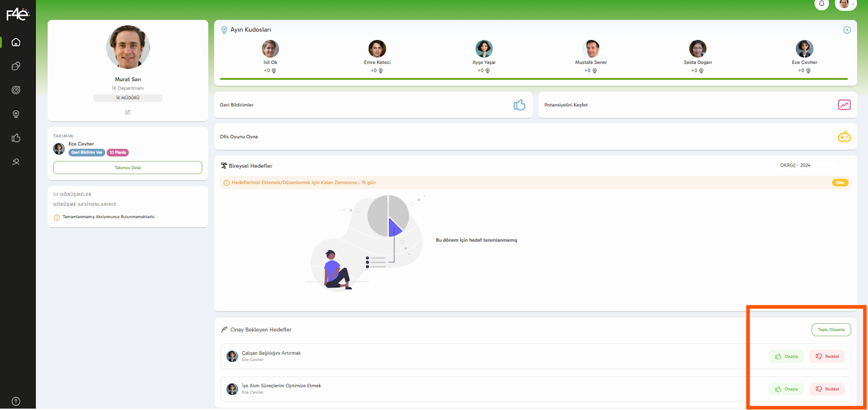Click the Takımını Dinle button
868x410 pixels.
click(127, 168)
